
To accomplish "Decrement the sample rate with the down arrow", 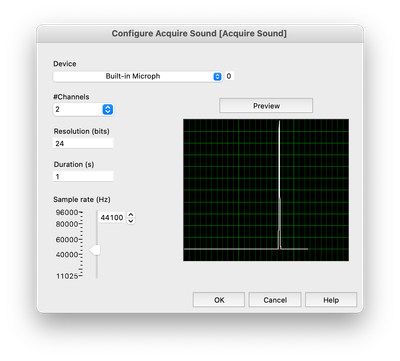I will pyautogui.click(x=131, y=221).
